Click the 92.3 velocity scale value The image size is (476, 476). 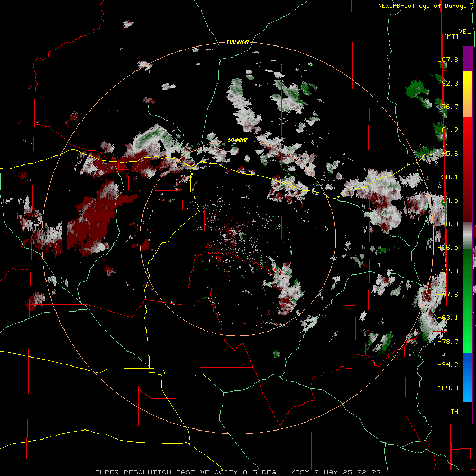tap(450, 83)
